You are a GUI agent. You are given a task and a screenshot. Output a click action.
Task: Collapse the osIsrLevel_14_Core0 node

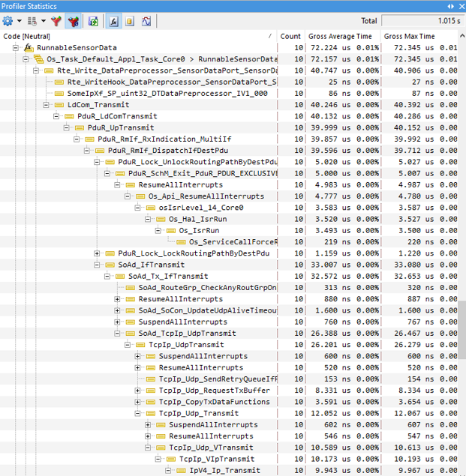point(138,208)
